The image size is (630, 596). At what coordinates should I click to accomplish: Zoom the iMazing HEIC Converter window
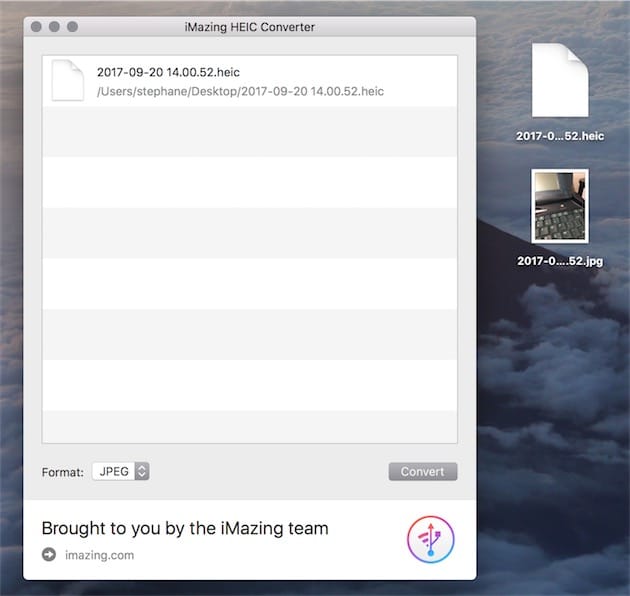click(72, 27)
